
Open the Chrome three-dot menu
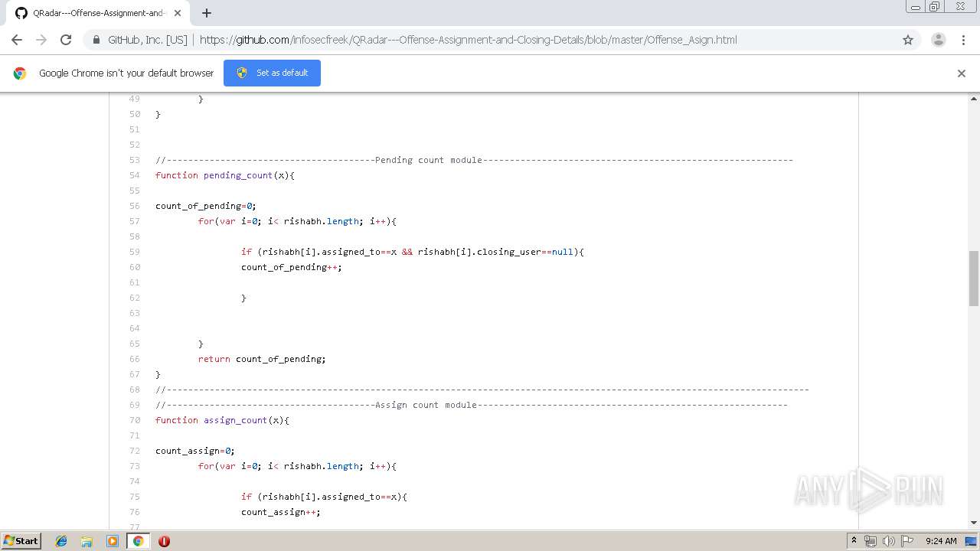pyautogui.click(x=963, y=40)
